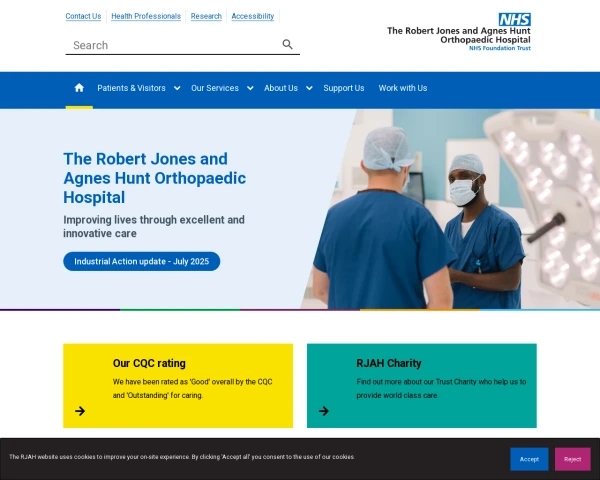600x480 pixels.
Task: Go to Work with Us page
Action: (403, 88)
